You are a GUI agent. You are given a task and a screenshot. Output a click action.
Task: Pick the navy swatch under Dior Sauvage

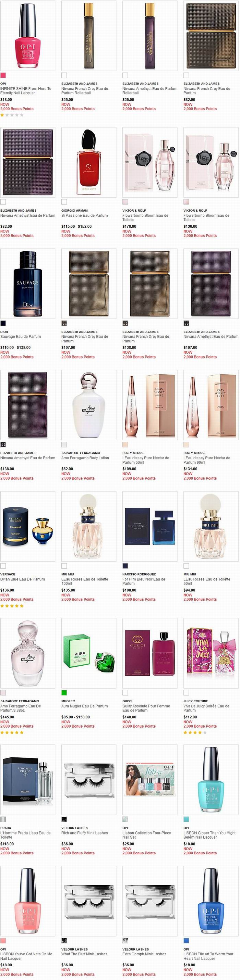tap(3, 323)
